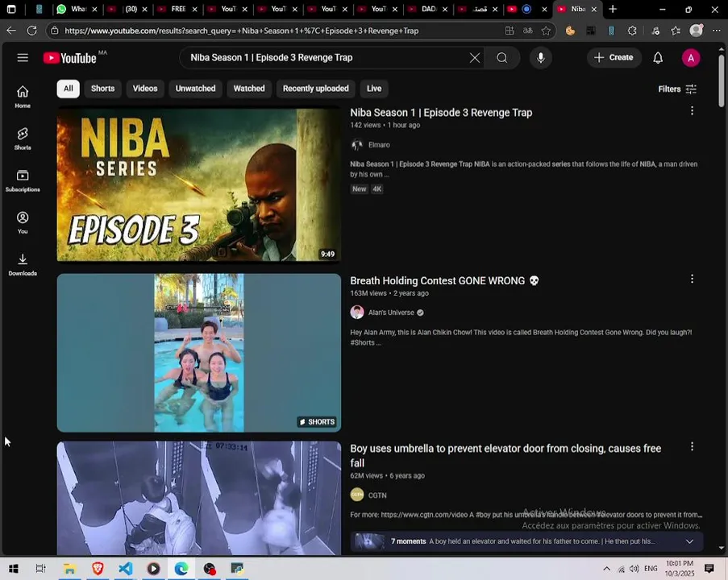Open the Windows notification center
728x580 pixels.
(x=709, y=569)
